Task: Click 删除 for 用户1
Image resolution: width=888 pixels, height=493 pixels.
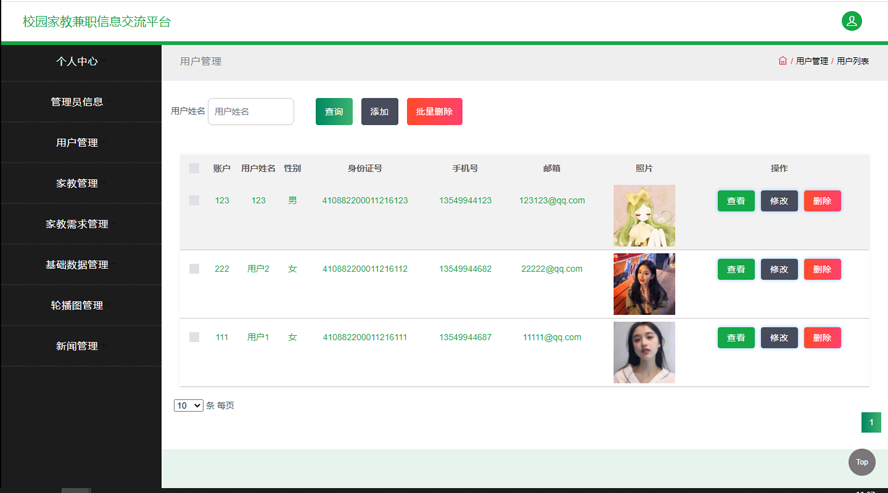Action: (822, 338)
